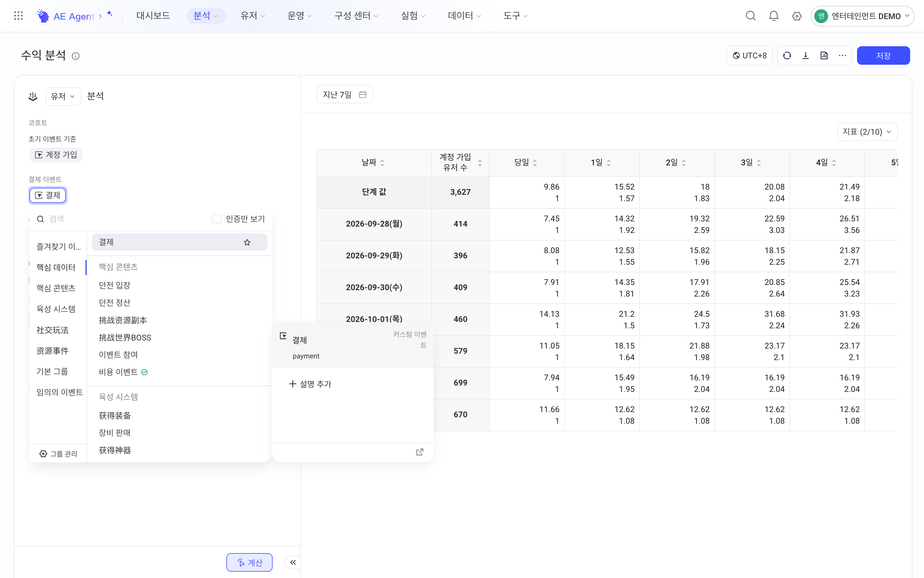The width and height of the screenshot is (924, 578).
Task: Open the UTC+8 timezone selector
Action: pyautogui.click(x=750, y=56)
